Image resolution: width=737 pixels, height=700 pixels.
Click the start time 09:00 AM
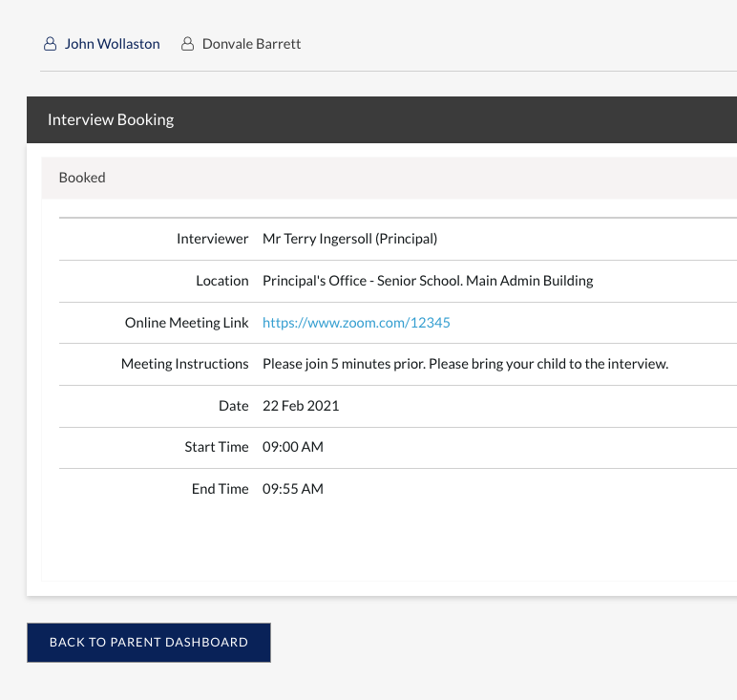pos(293,447)
